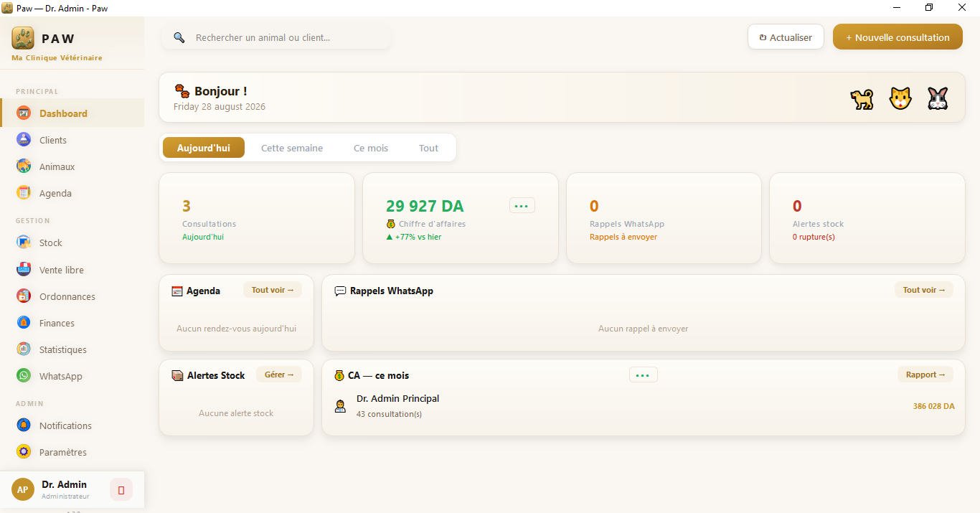Open the Finances sidebar icon
The height and width of the screenshot is (513, 980).
pos(24,323)
